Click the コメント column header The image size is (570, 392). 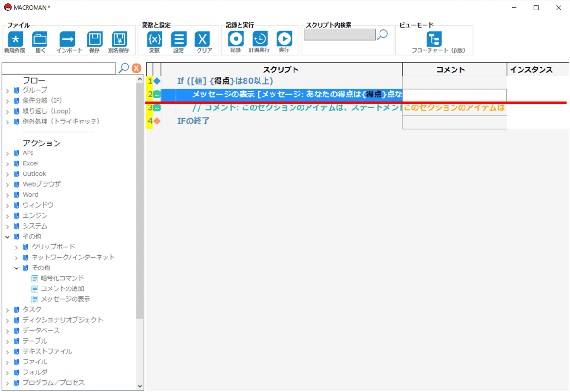click(x=455, y=69)
